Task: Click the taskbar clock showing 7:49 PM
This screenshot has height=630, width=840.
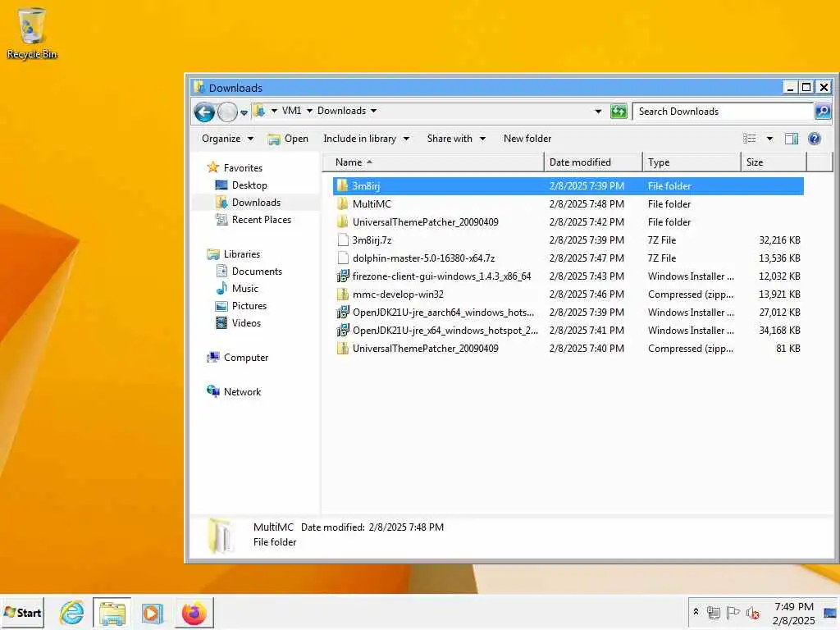Action: click(793, 614)
